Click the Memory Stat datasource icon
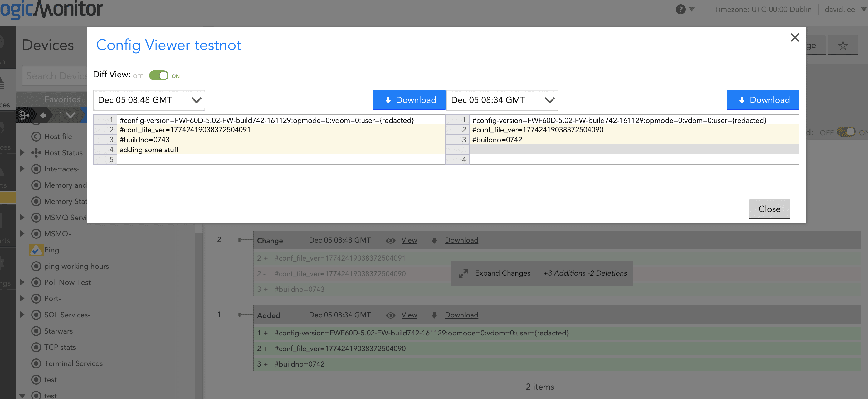 (36, 201)
